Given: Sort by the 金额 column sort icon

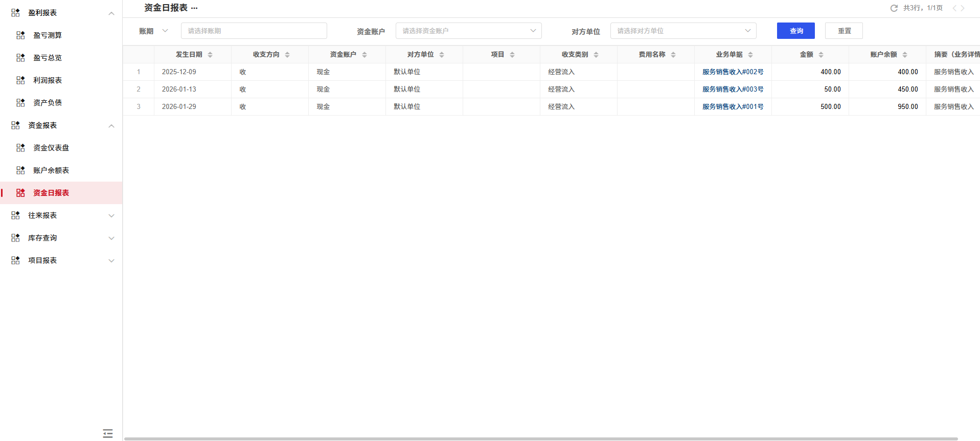Looking at the screenshot, I should coord(821,55).
